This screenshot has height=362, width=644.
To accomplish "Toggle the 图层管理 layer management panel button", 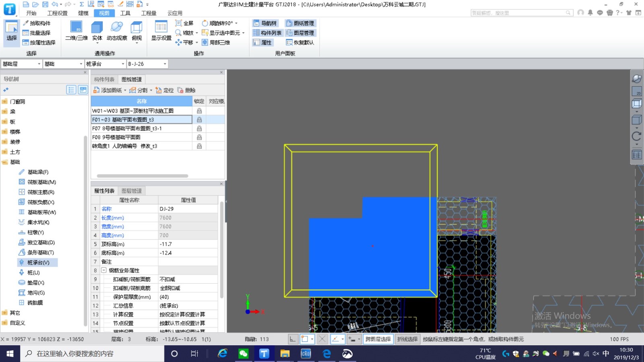I will coord(300,33).
